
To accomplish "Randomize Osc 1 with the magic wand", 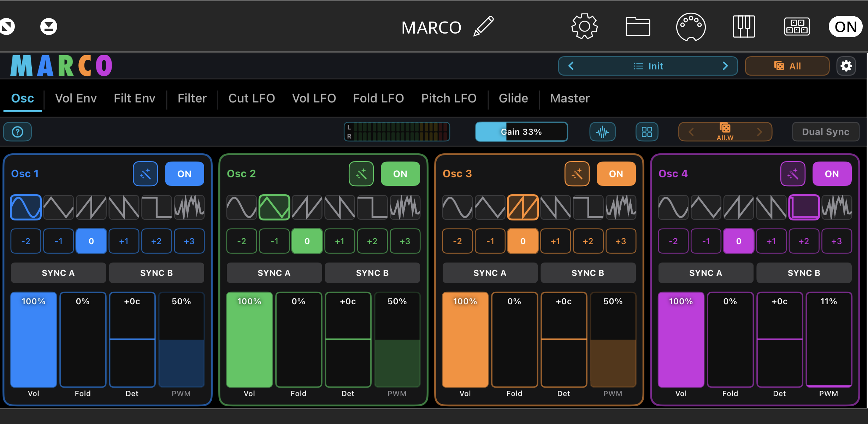I will tap(145, 174).
